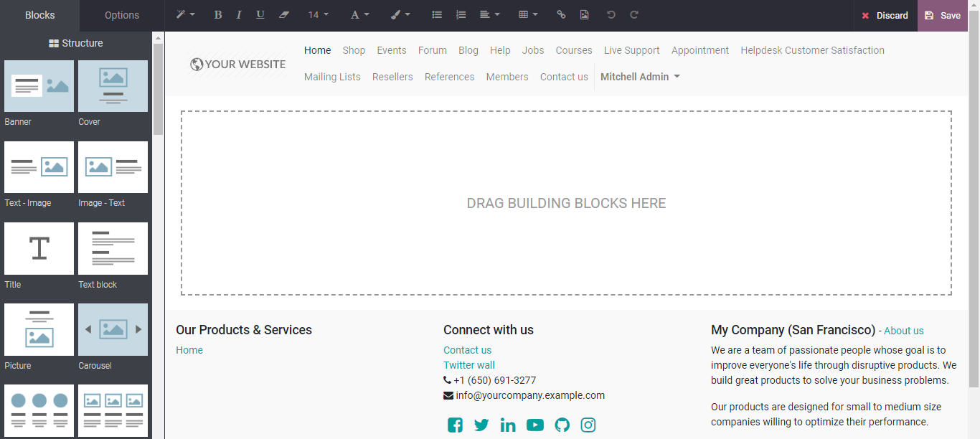Click the LinkedIn footer icon
Screen dimensions: 980x439
tap(508, 425)
